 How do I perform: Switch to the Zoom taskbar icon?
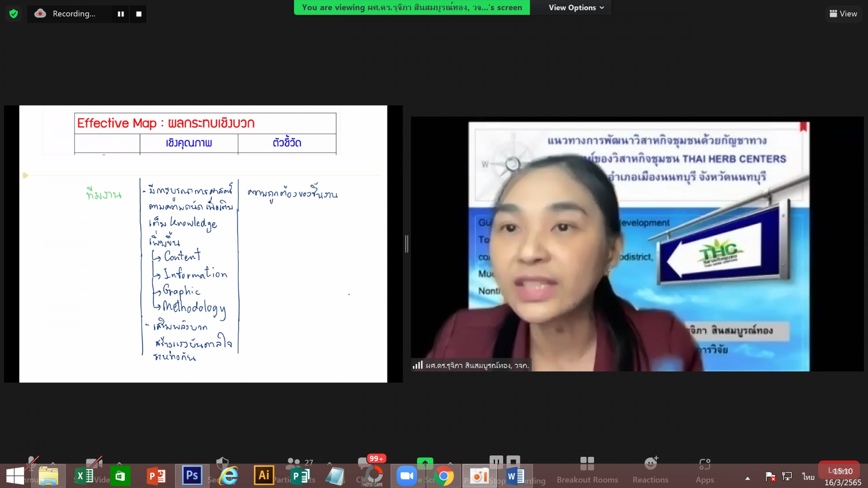[407, 476]
